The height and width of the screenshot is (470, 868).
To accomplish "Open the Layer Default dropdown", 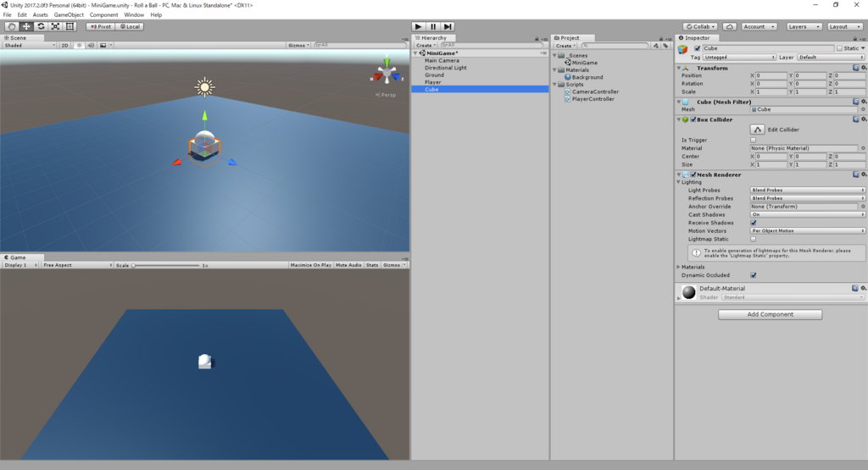I will coord(831,57).
